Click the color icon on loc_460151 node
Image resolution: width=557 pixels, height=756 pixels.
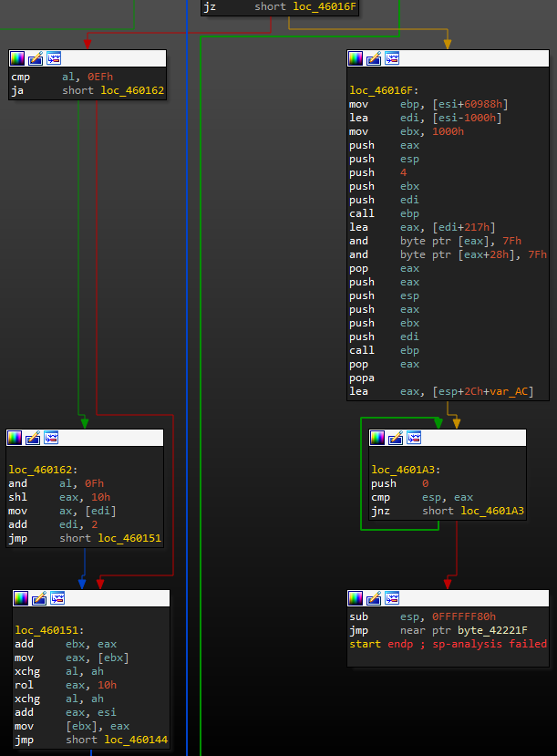point(21,598)
